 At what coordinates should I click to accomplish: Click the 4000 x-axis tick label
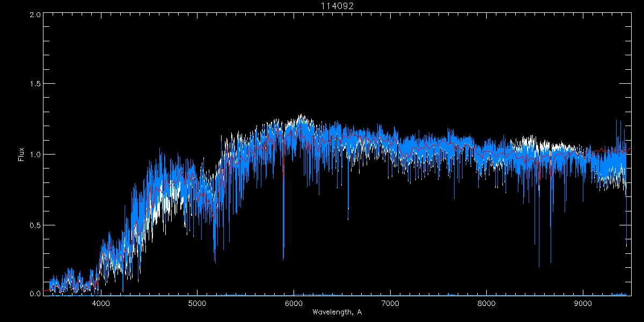click(x=101, y=303)
